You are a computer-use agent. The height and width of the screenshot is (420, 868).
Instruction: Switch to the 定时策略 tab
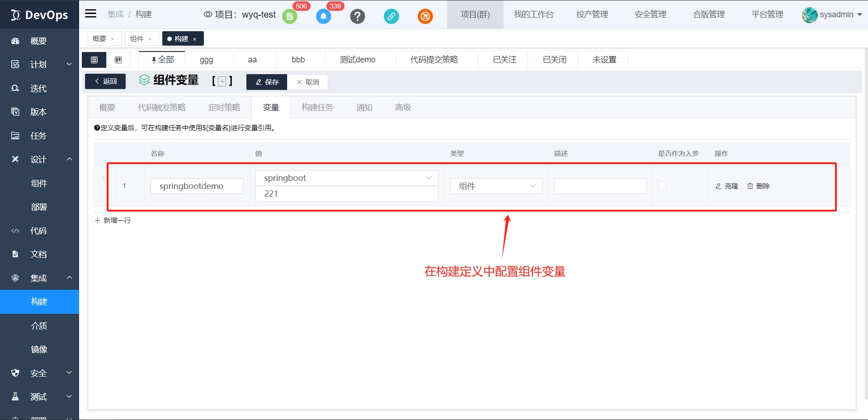click(x=224, y=108)
